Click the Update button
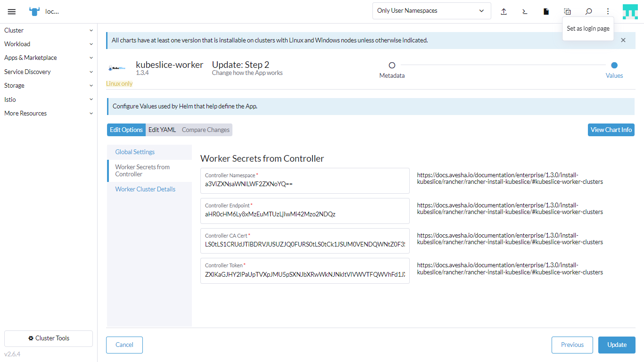This screenshot has height=362, width=644. (x=617, y=345)
